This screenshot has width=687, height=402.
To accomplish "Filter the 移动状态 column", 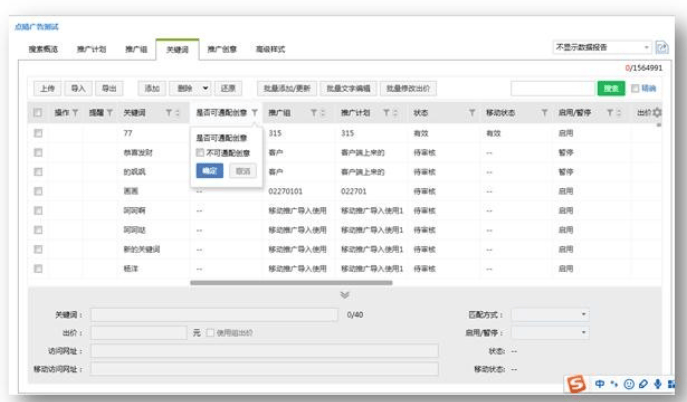I will coord(544,113).
